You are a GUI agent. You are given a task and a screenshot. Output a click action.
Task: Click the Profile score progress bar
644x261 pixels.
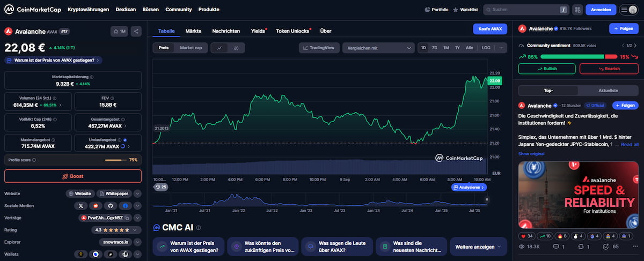[x=116, y=160]
